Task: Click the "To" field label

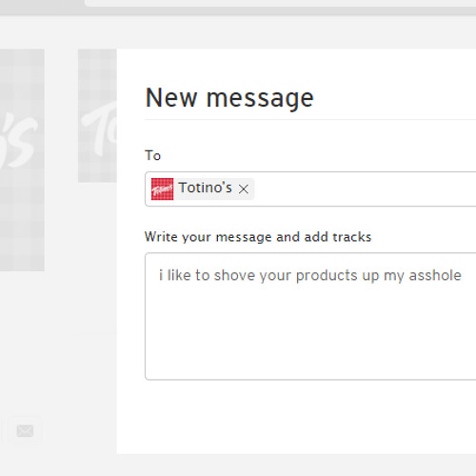Action: click(x=153, y=155)
